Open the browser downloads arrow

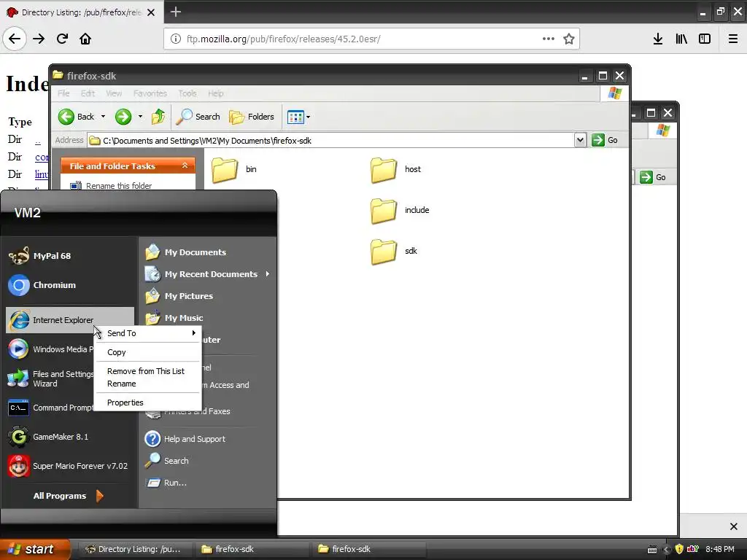(658, 39)
